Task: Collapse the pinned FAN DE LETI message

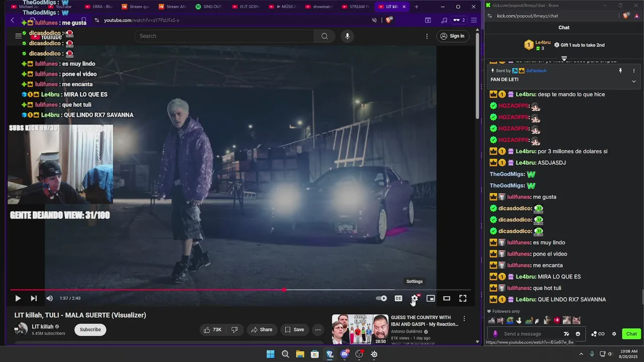Action: click(x=634, y=81)
